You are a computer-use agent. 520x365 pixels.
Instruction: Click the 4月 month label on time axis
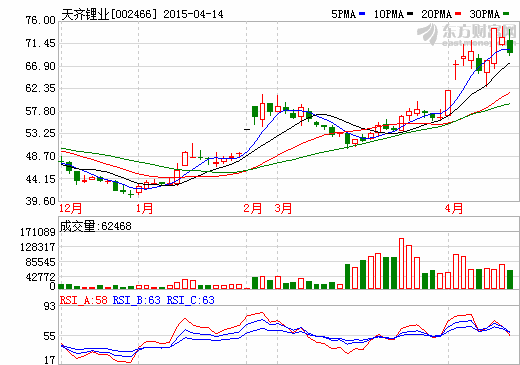(454, 209)
